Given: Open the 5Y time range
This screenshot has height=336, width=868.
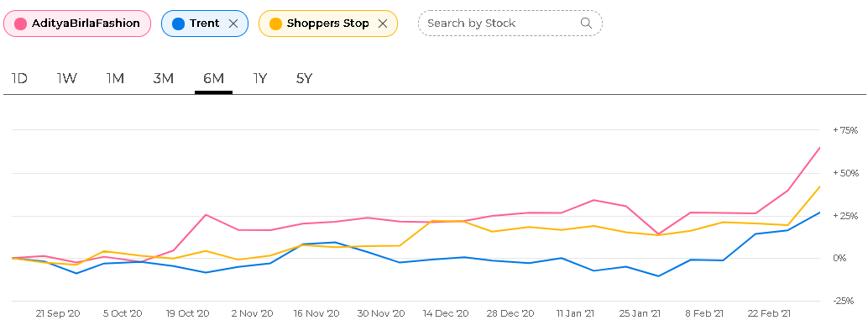Looking at the screenshot, I should click(304, 78).
